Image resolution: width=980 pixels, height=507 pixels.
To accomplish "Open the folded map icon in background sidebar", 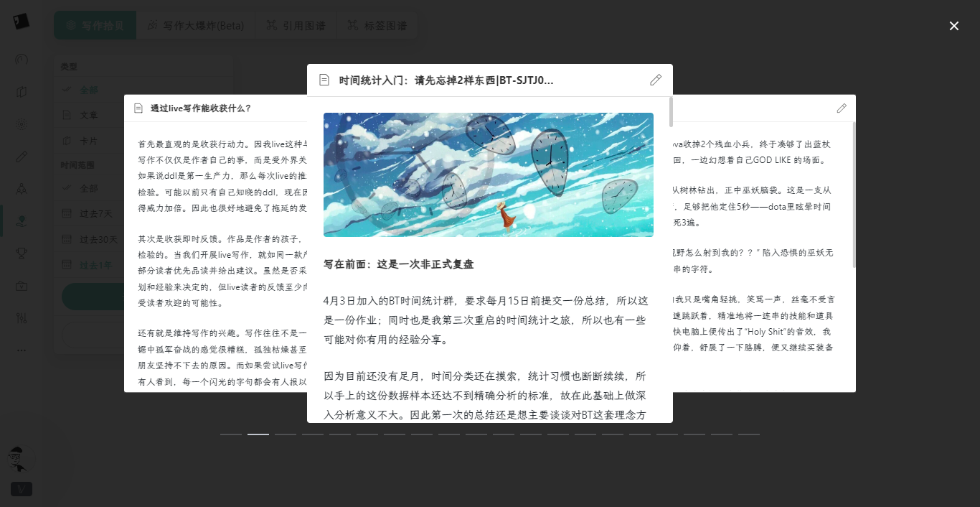I will (22, 92).
